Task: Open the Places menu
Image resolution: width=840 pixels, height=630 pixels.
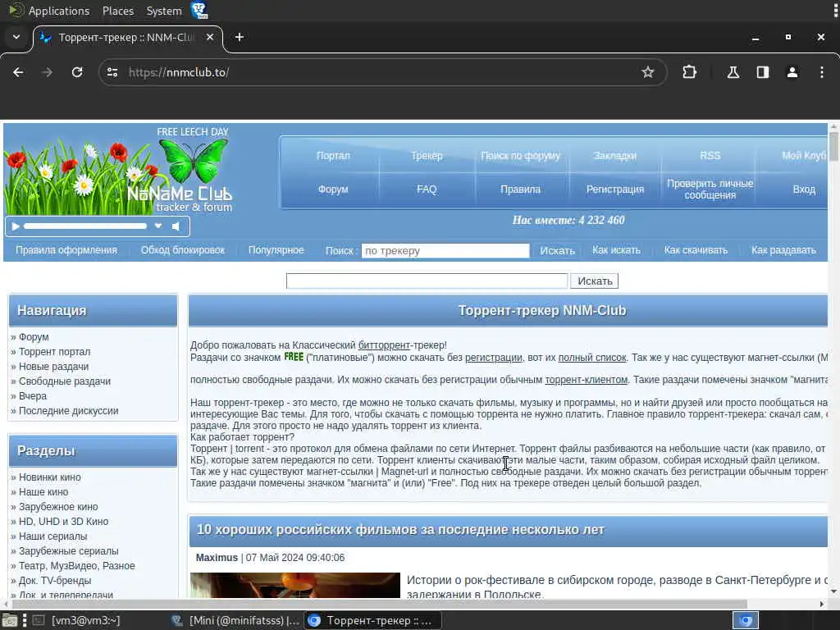Action: (x=118, y=11)
